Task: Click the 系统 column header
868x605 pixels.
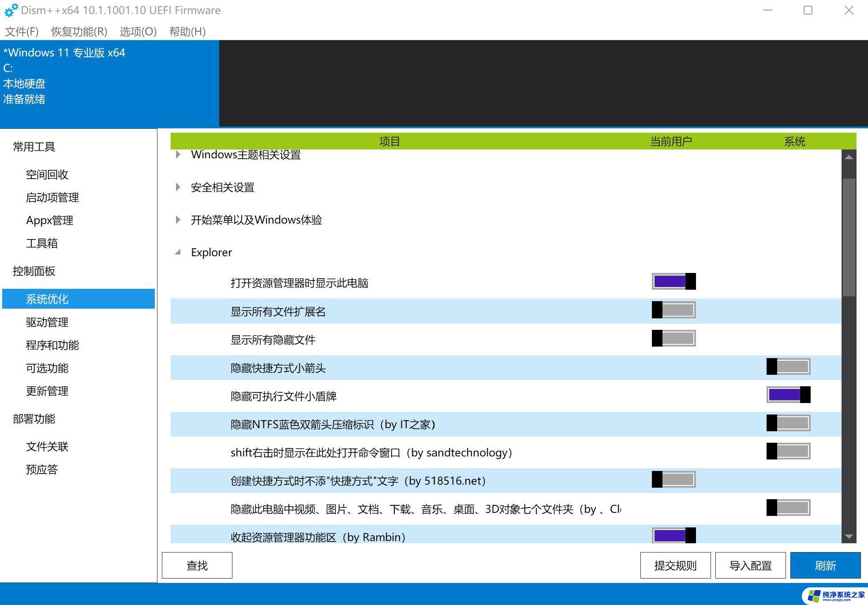Action: tap(795, 142)
